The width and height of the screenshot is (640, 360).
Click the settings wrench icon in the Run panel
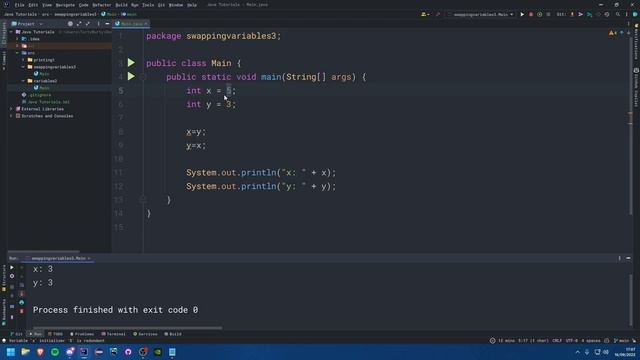[12, 276]
